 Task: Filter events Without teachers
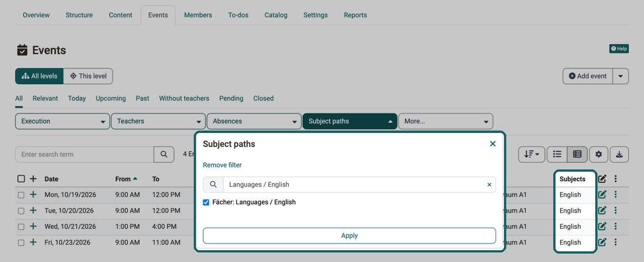tap(184, 98)
